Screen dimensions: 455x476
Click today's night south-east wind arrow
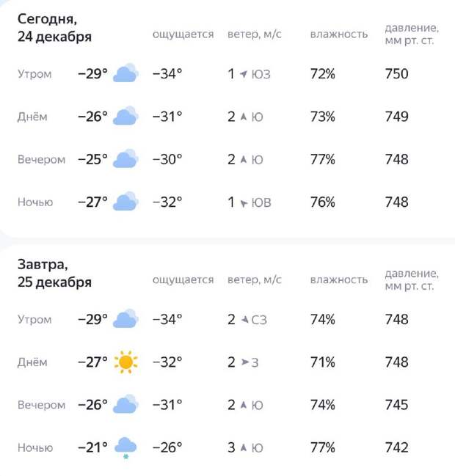[x=244, y=202]
